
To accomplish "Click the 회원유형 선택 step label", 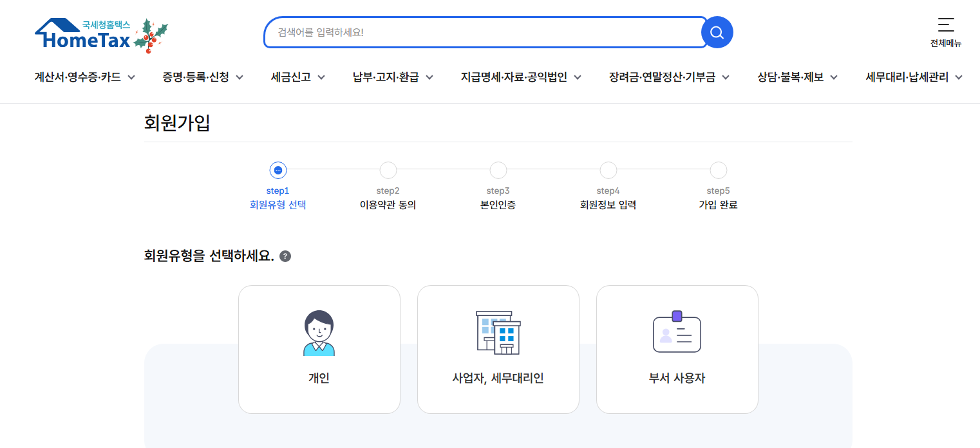I will (278, 205).
